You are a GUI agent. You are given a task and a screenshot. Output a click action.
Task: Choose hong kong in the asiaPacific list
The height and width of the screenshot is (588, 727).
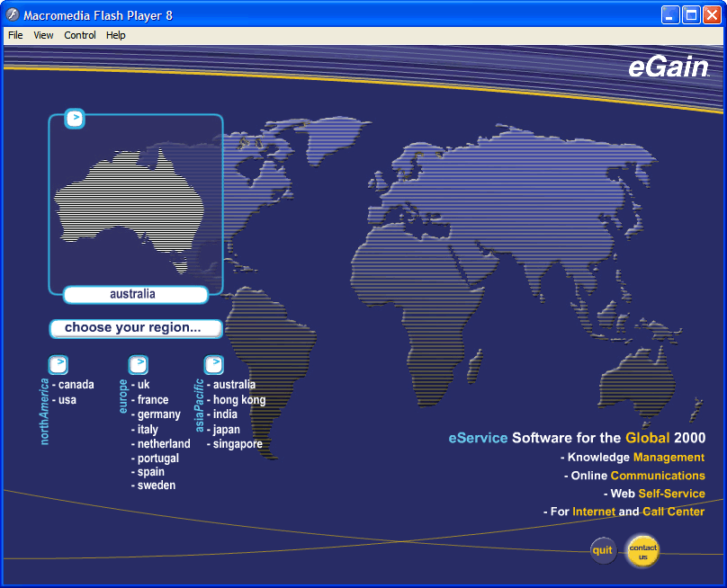(x=238, y=400)
